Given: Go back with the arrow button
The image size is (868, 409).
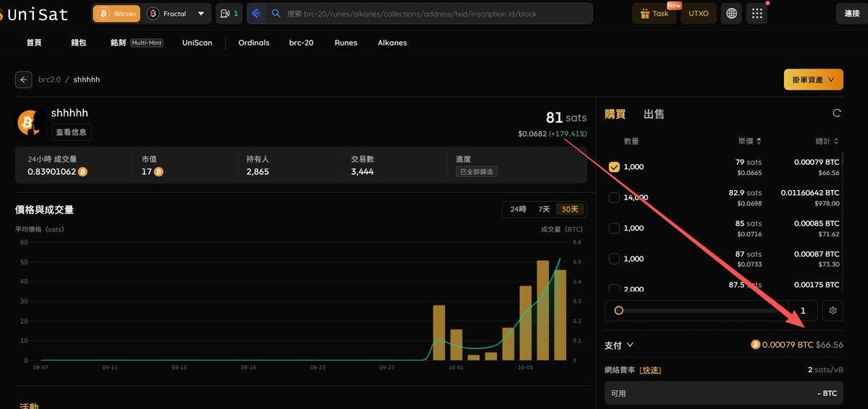Looking at the screenshot, I should (x=24, y=79).
